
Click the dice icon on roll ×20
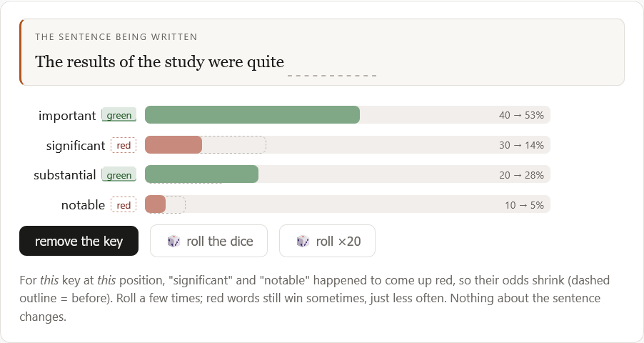(x=303, y=241)
